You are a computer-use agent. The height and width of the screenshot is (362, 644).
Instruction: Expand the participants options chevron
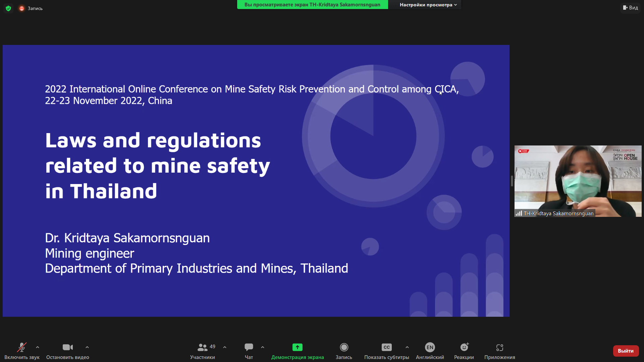(225, 347)
